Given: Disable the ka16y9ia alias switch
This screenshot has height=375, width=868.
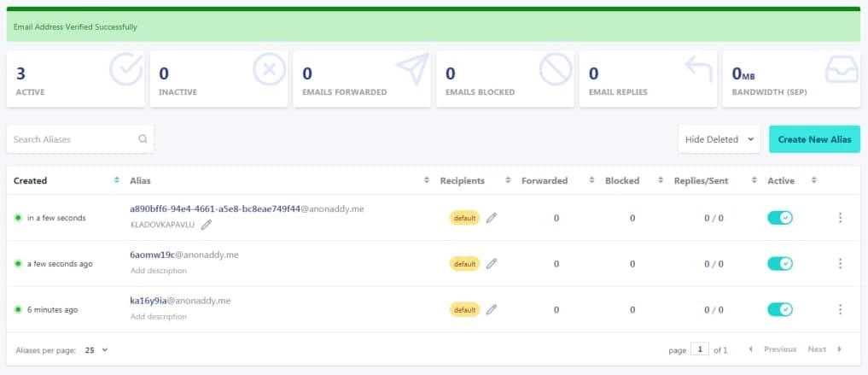Looking at the screenshot, I should tap(780, 309).
